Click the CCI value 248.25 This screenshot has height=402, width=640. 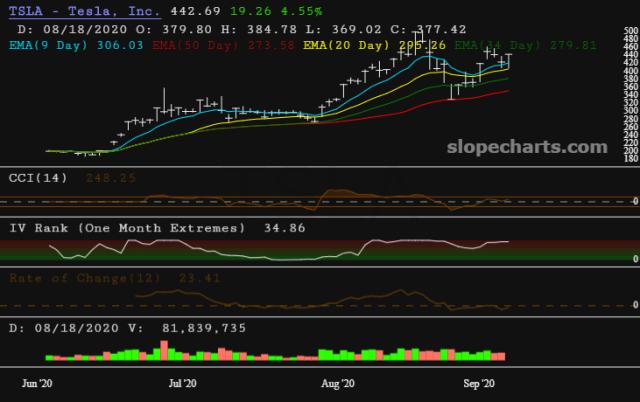[111, 178]
